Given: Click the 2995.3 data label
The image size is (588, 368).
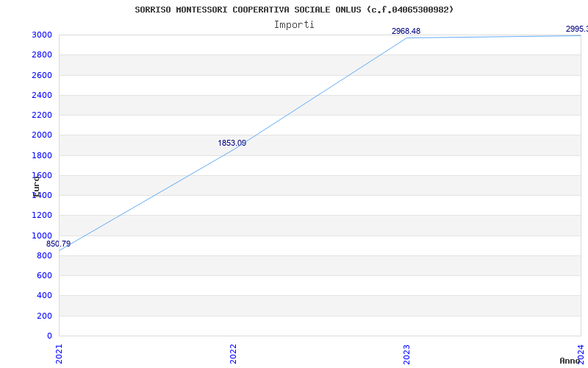Looking at the screenshot, I should pos(576,29).
